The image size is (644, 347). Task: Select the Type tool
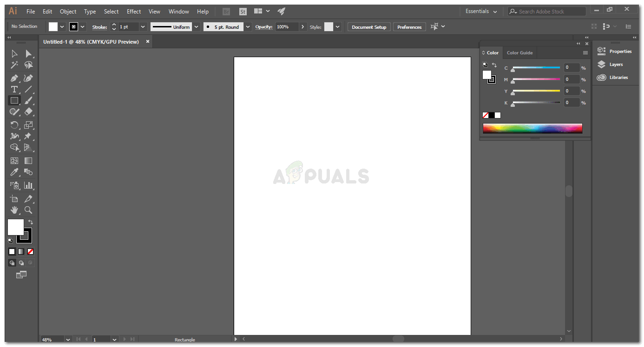point(14,89)
